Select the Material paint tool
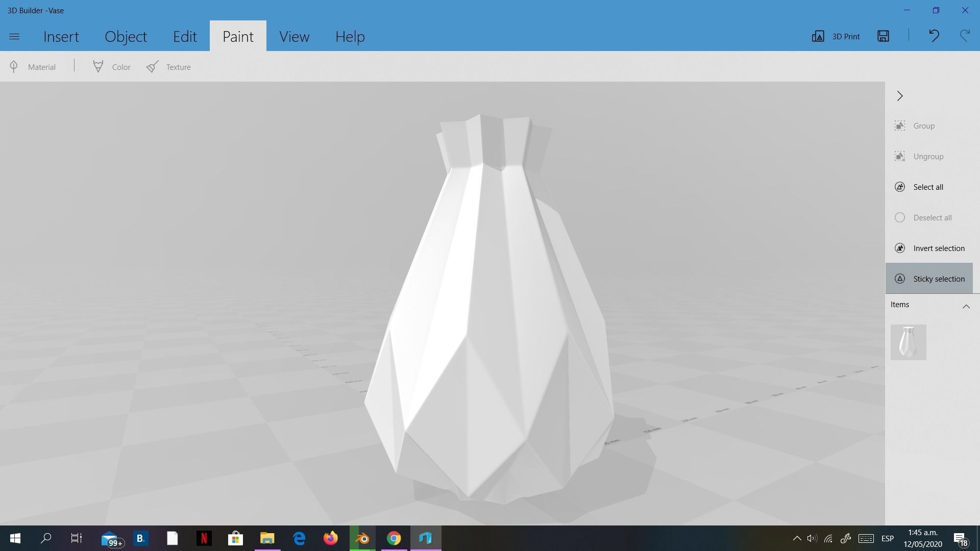 pos(33,67)
